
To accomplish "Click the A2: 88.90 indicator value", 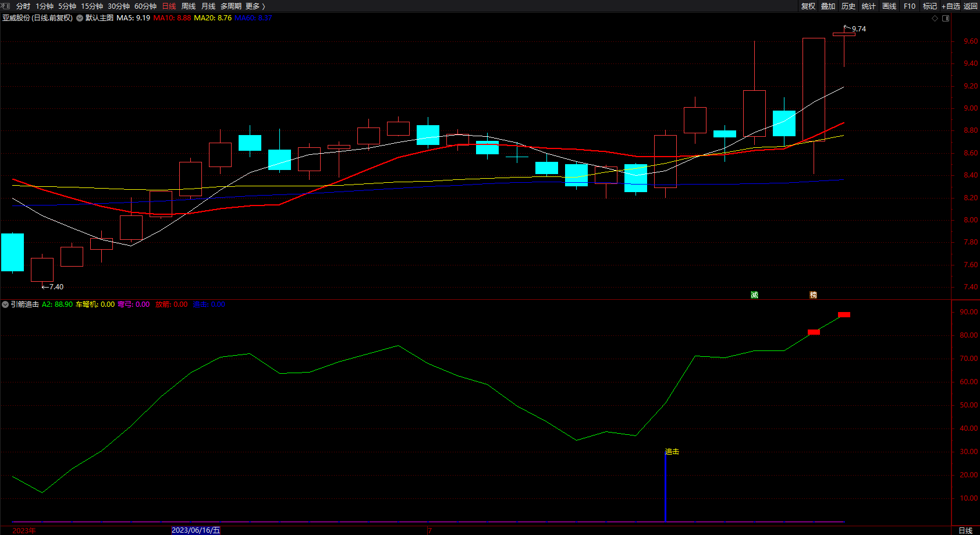I will tap(58, 304).
